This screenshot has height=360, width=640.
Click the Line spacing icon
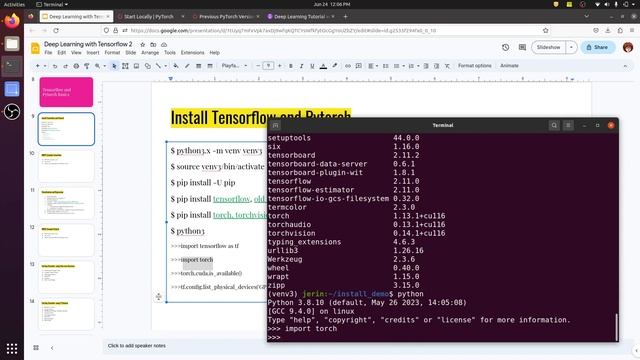click(385, 66)
